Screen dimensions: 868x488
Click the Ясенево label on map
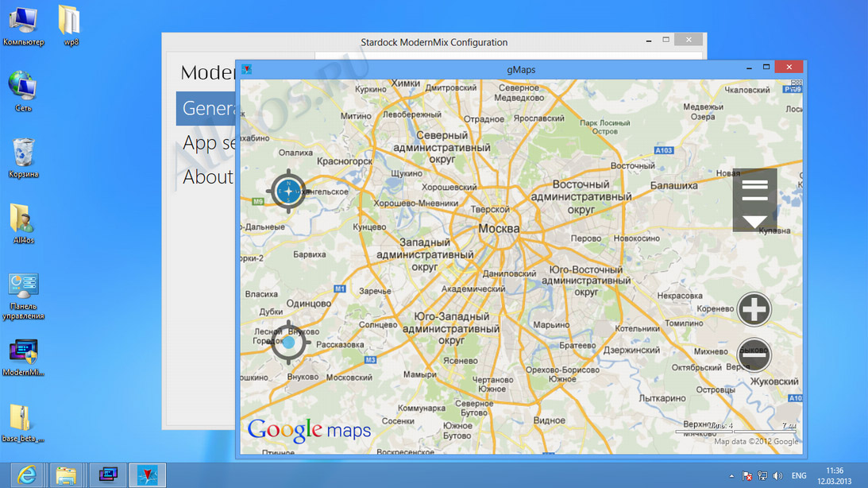(460, 361)
